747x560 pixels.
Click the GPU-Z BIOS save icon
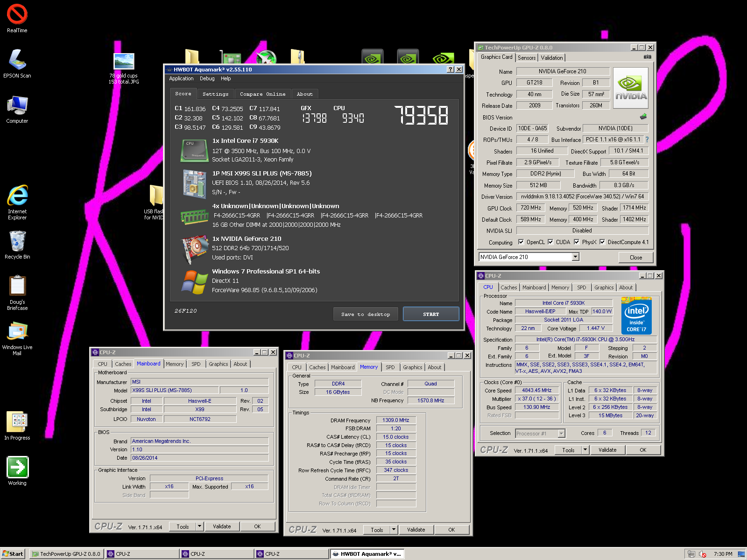644,117
